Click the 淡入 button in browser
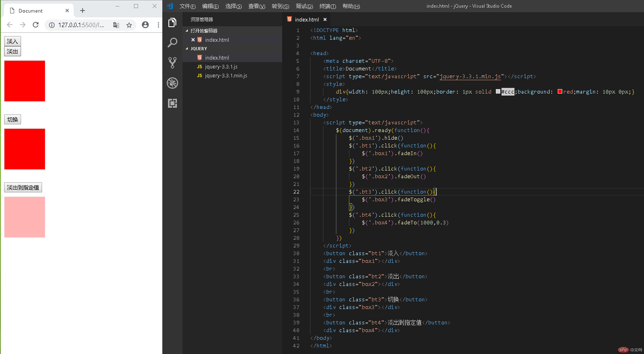Viewport: 644px width, 354px height. tap(13, 41)
